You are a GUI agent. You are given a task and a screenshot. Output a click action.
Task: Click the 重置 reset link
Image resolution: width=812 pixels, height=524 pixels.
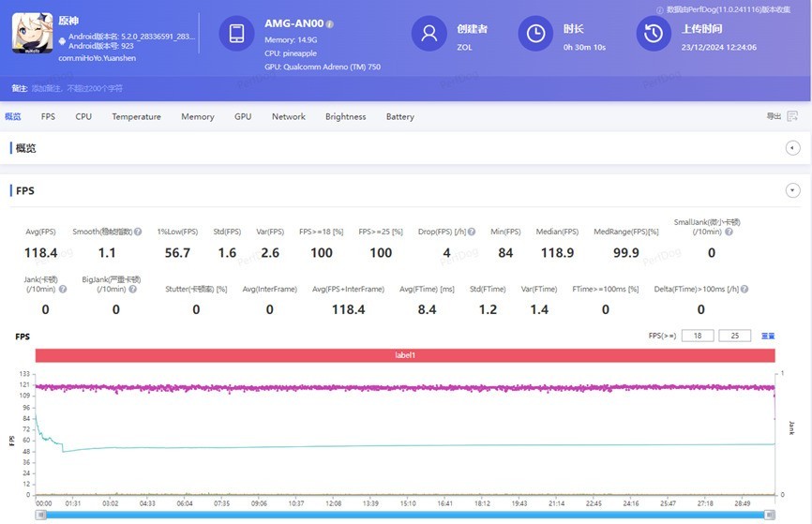[x=768, y=336]
